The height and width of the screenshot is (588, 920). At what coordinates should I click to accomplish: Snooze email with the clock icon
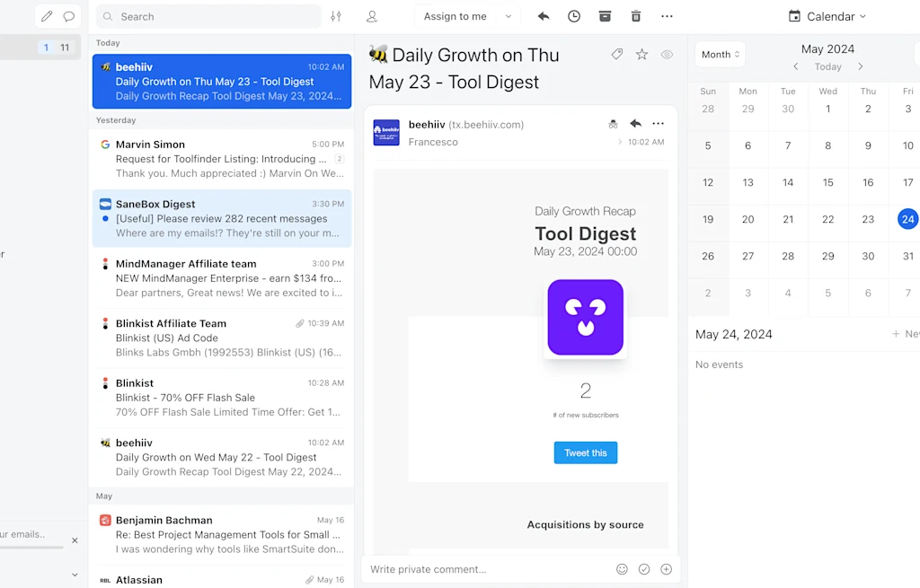click(x=574, y=16)
